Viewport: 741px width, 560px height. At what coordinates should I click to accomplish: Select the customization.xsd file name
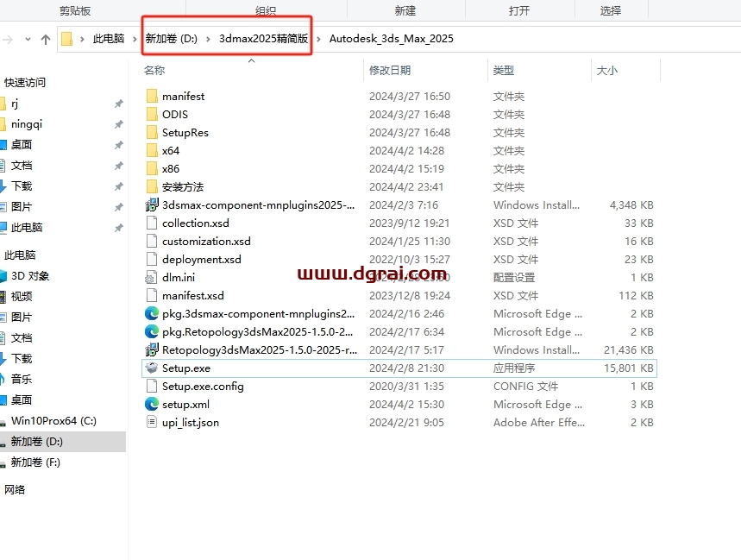point(206,242)
